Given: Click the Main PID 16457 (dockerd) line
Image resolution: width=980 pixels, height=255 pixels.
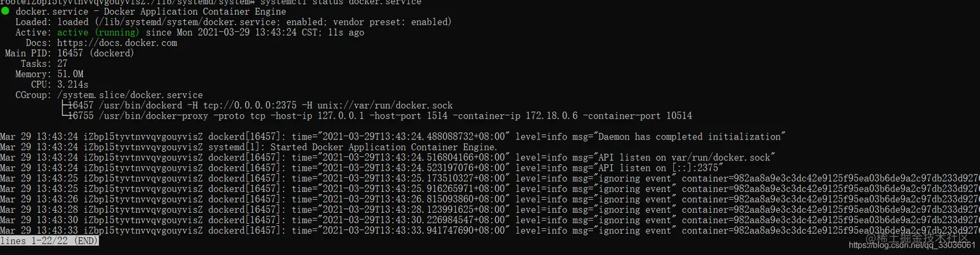Looking at the screenshot, I should pos(69,53).
